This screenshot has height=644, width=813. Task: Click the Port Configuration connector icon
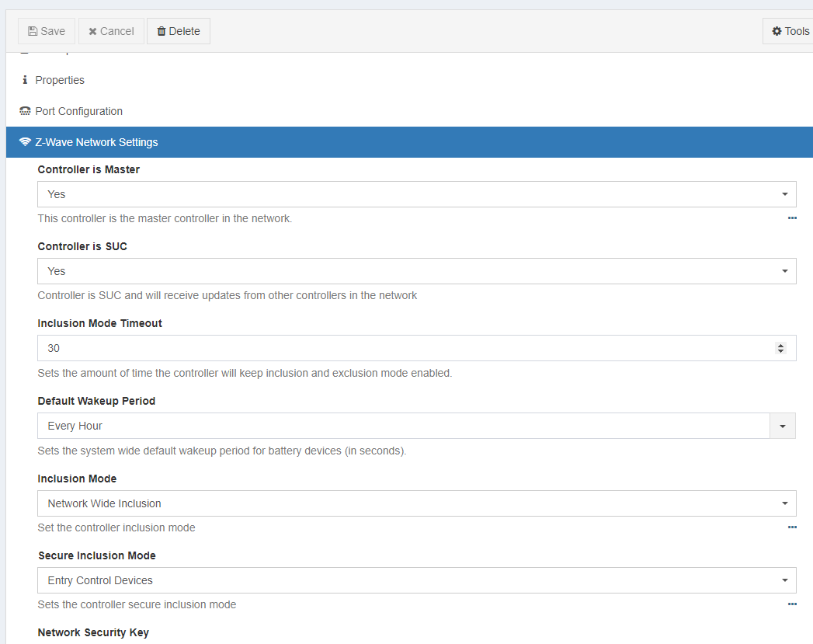click(x=25, y=111)
